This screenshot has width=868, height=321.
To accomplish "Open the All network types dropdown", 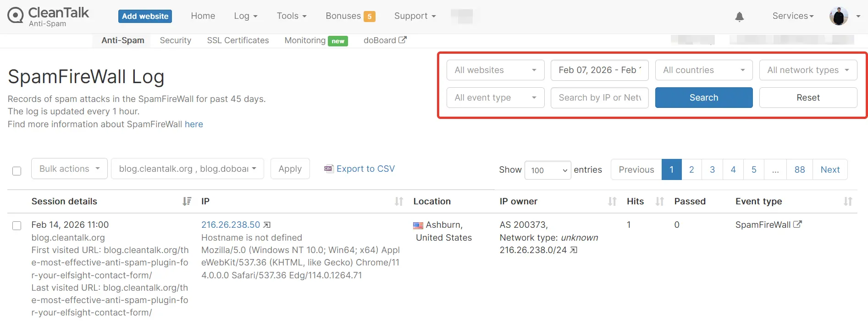I will pyautogui.click(x=808, y=70).
